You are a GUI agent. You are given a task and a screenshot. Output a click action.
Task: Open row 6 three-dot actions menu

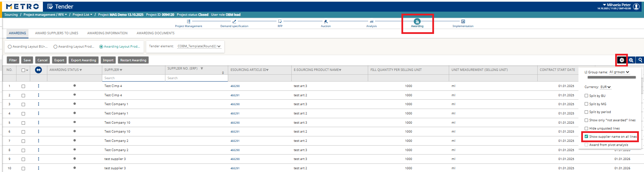(38, 132)
